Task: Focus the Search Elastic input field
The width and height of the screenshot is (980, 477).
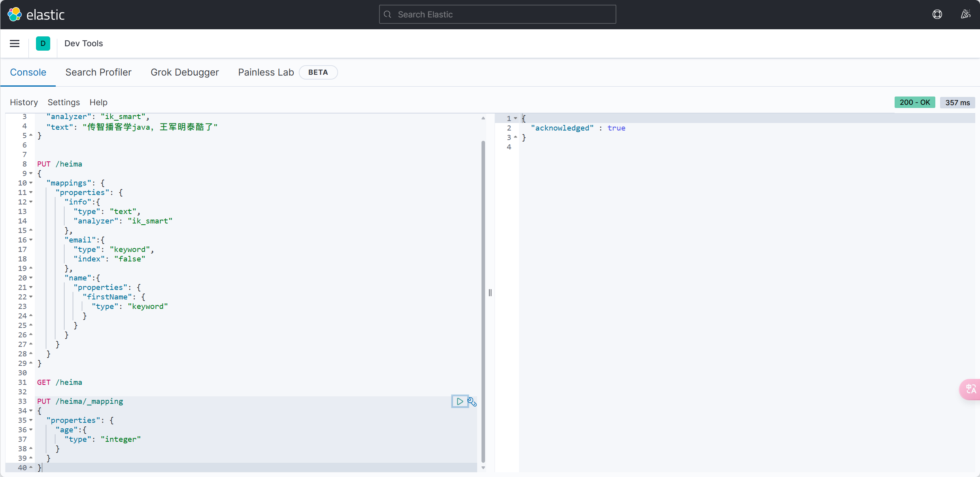Action: point(497,15)
